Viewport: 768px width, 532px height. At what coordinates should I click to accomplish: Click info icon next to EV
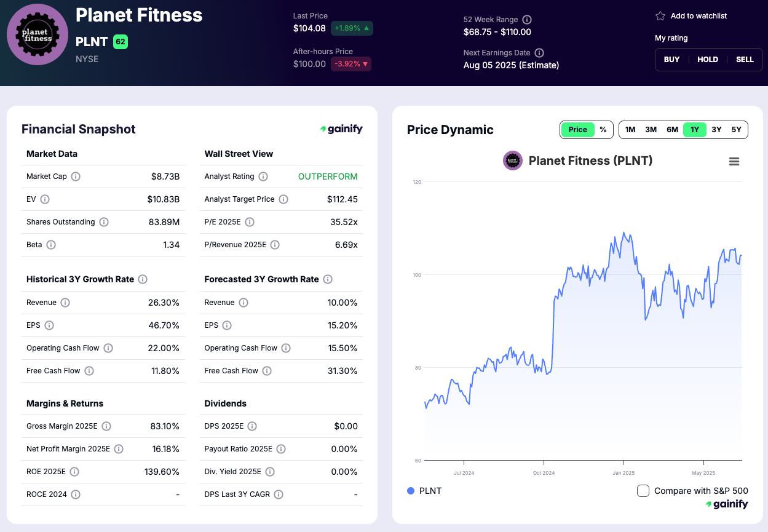tap(45, 199)
